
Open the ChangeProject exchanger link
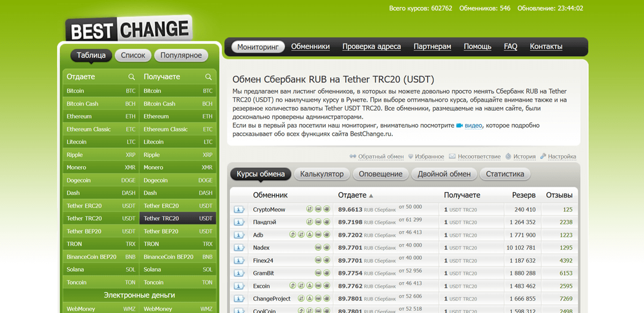pyautogui.click(x=272, y=299)
